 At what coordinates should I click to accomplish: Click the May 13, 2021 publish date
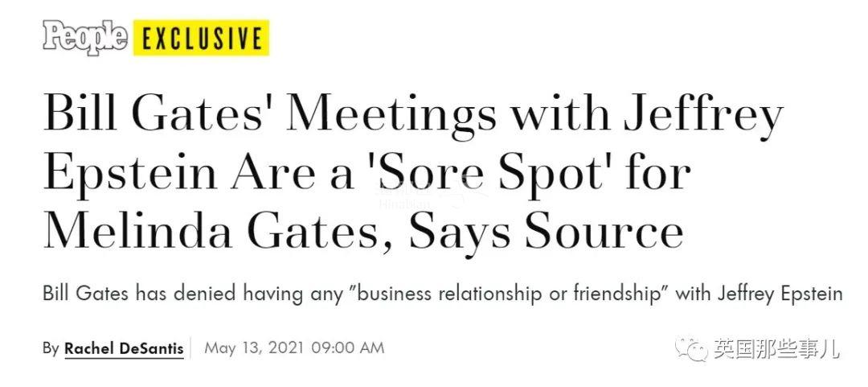click(252, 348)
